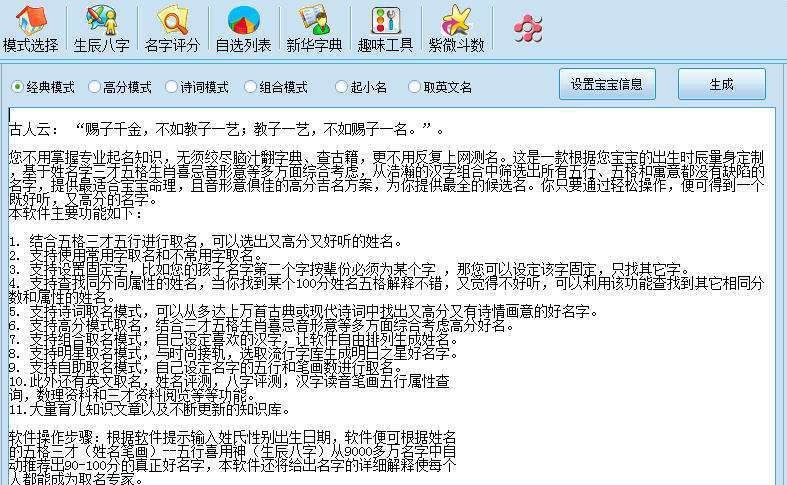This screenshot has width=787, height=485.
Task: Select the 取英文名 radio button
Action: [x=414, y=87]
